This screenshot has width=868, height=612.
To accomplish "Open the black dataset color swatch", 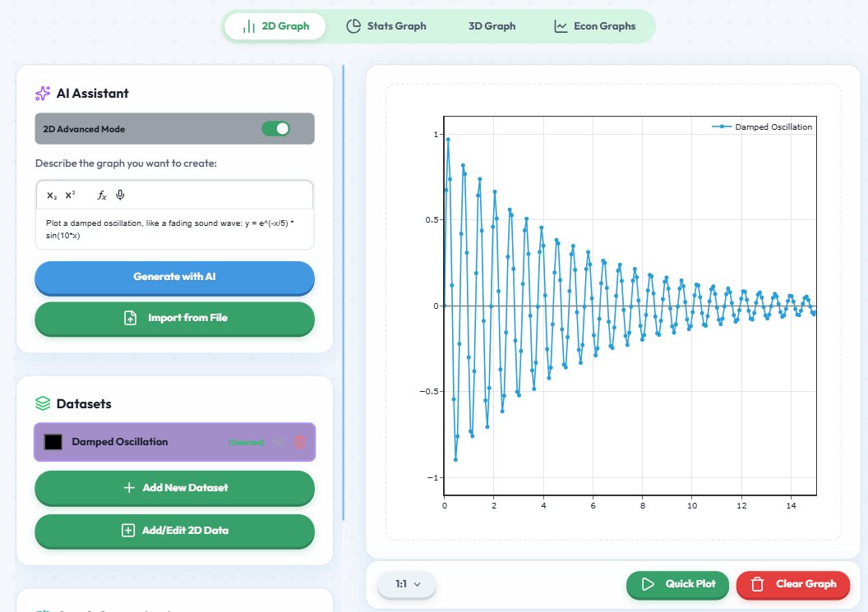I will [53, 441].
